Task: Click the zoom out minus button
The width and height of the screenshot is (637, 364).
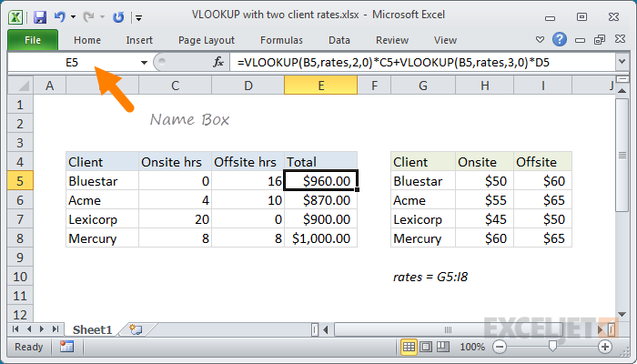Action: (x=499, y=347)
